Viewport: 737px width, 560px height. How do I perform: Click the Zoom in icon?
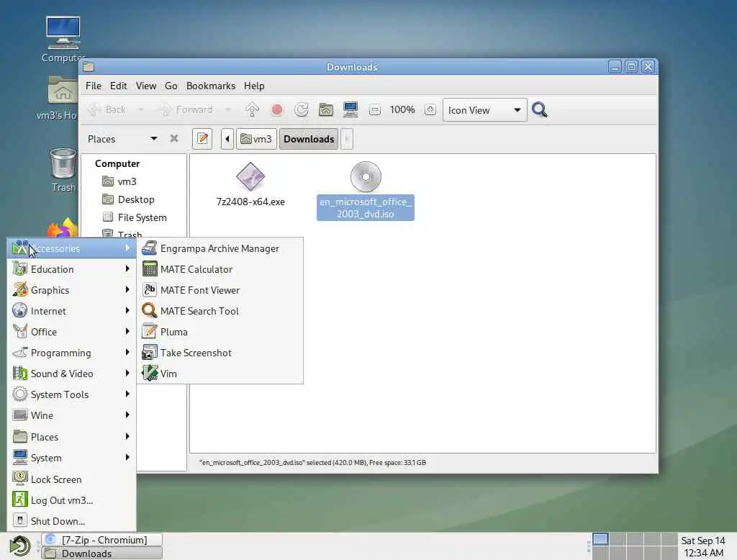(430, 109)
